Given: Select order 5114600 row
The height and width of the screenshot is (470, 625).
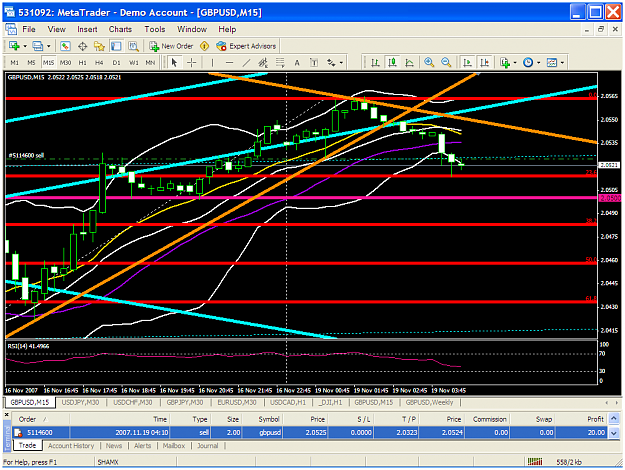Looking at the screenshot, I should pos(311,433).
